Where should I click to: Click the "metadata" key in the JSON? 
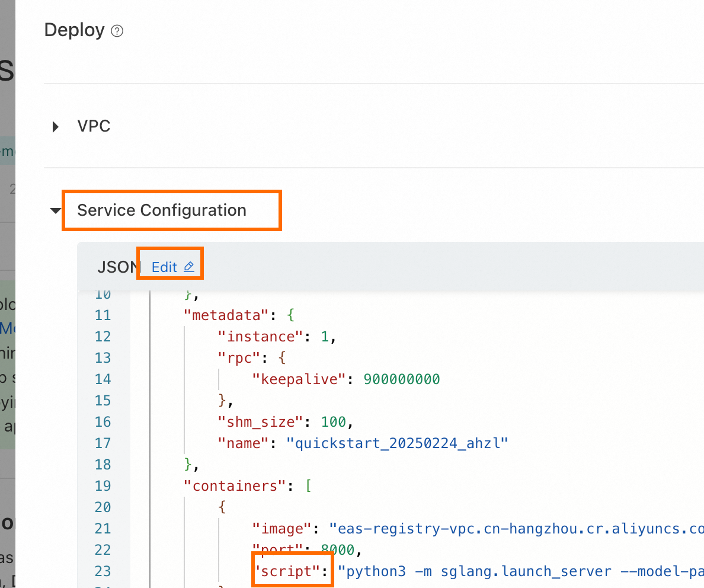point(225,315)
